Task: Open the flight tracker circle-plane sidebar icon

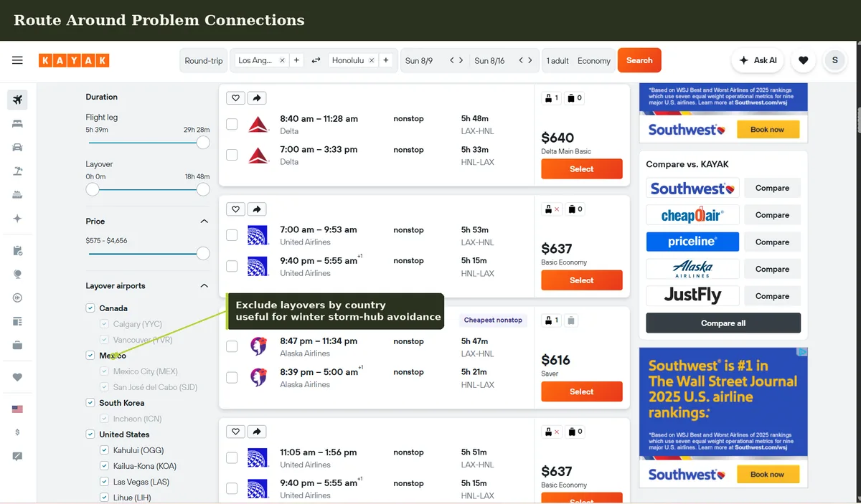Action: pos(17,298)
